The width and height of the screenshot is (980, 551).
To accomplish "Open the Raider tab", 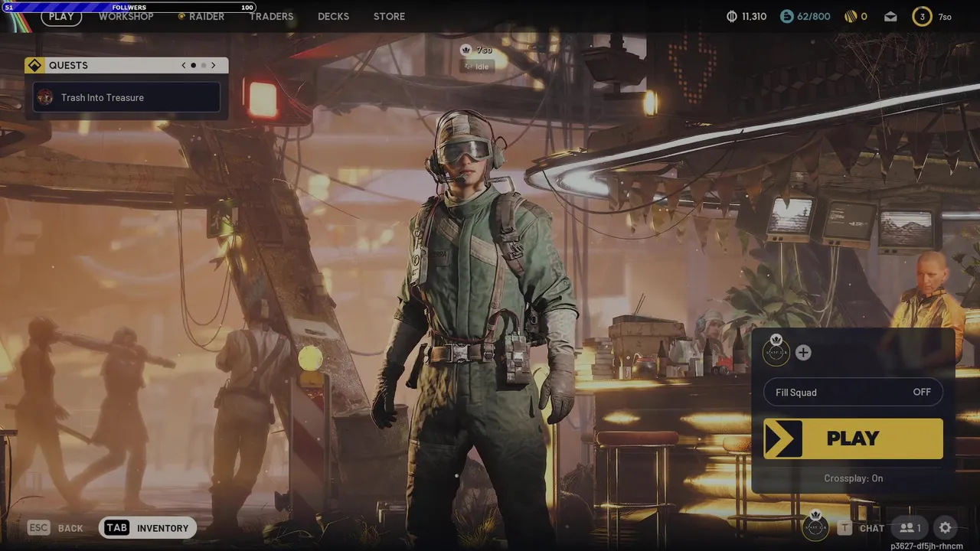I will point(201,16).
